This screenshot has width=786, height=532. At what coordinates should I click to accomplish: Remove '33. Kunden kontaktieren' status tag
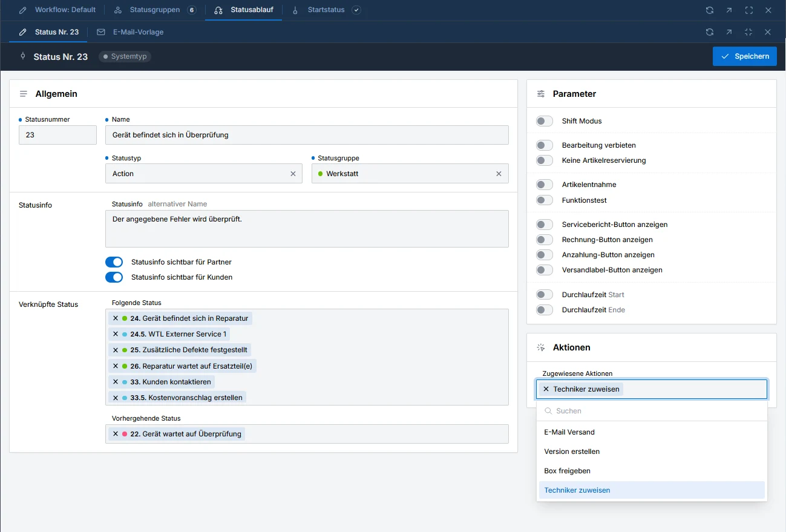[116, 382]
